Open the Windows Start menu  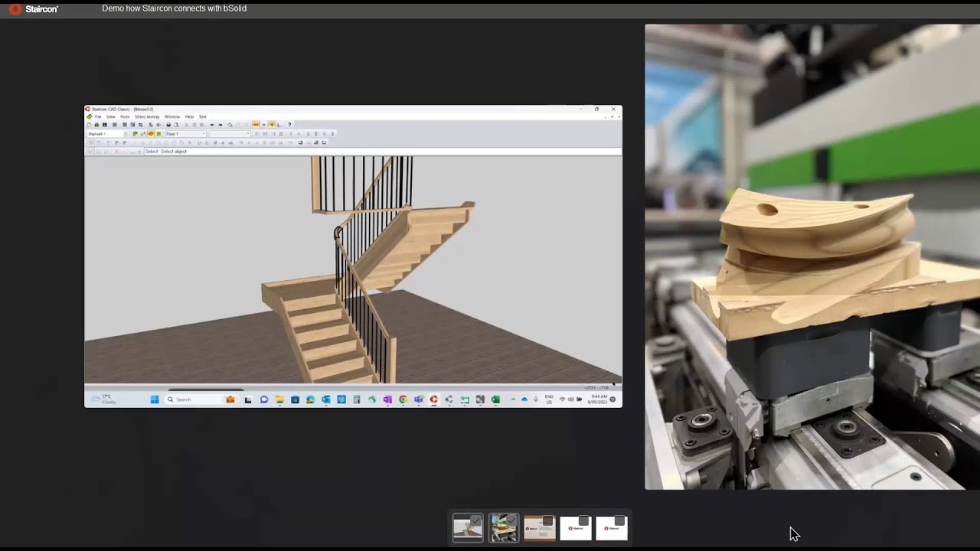tap(155, 399)
